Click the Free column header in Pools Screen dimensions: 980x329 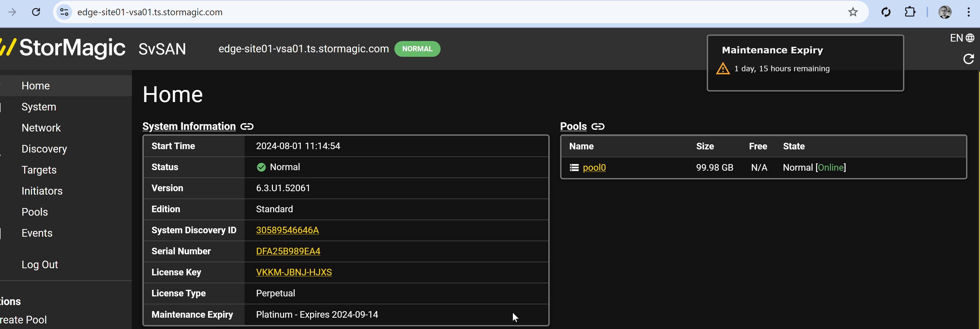click(x=758, y=146)
